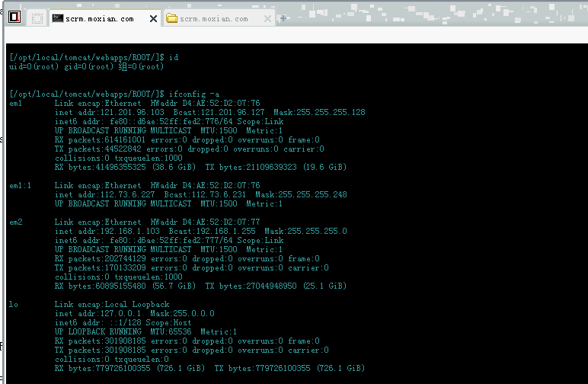The width and height of the screenshot is (588, 384).
Task: Click the uid=0(root) output line
Action: pos(87,67)
